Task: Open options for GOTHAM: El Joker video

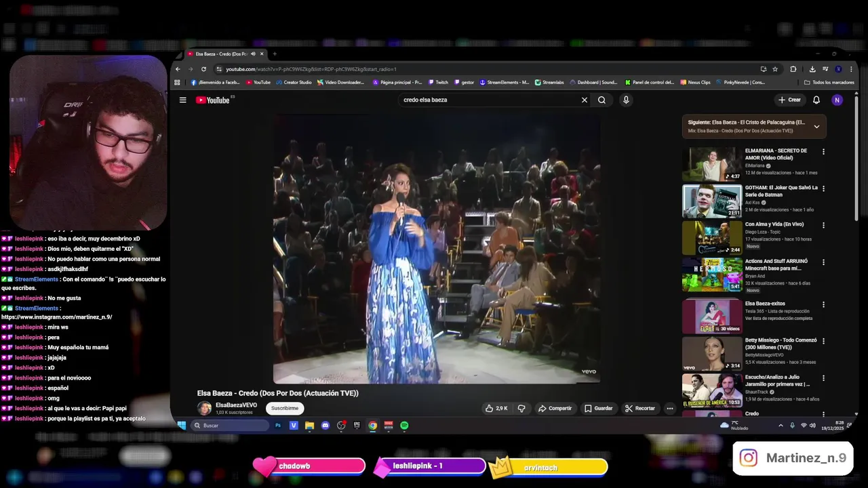Action: [823, 188]
